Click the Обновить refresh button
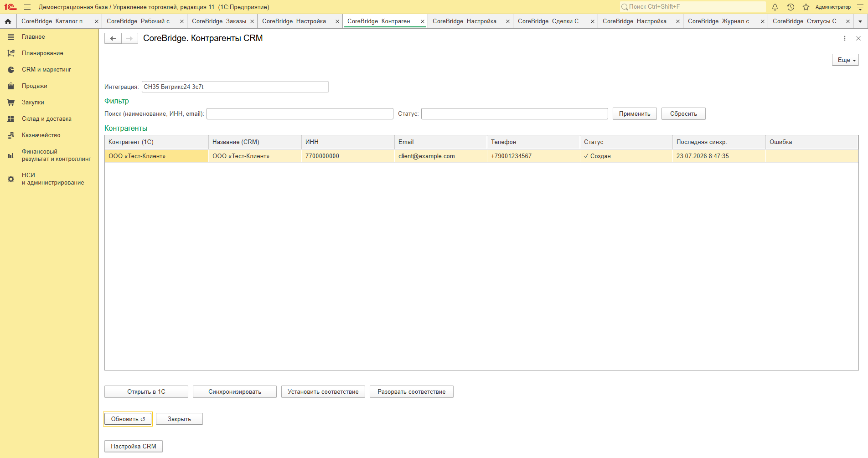 click(x=128, y=419)
